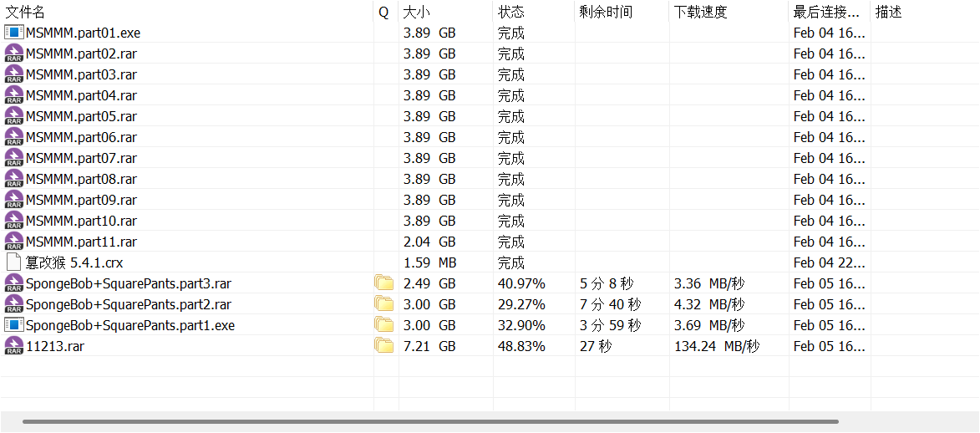This screenshot has width=980, height=433.
Task: Click the RAR icon of MSMMM.part04.rar
Action: 13,95
